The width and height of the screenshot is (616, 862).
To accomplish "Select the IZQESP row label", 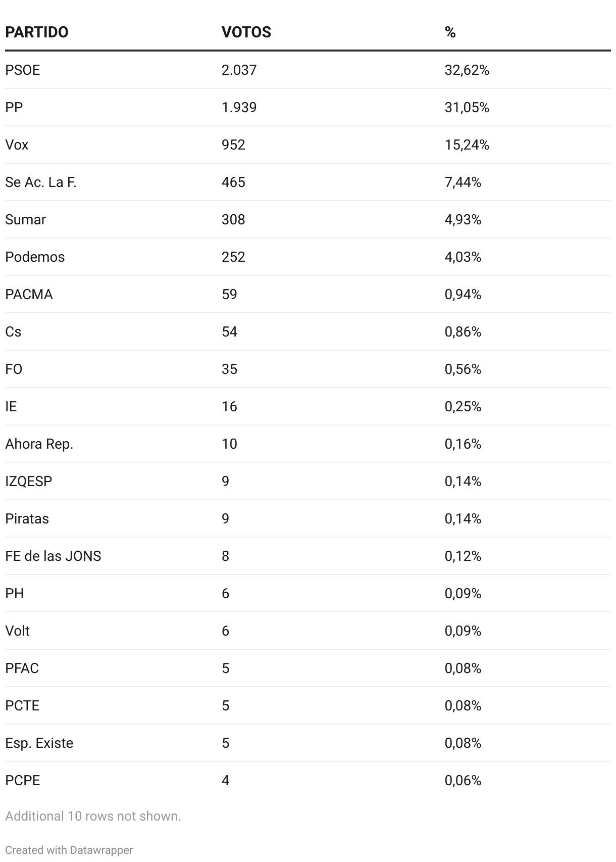I will [x=29, y=481].
